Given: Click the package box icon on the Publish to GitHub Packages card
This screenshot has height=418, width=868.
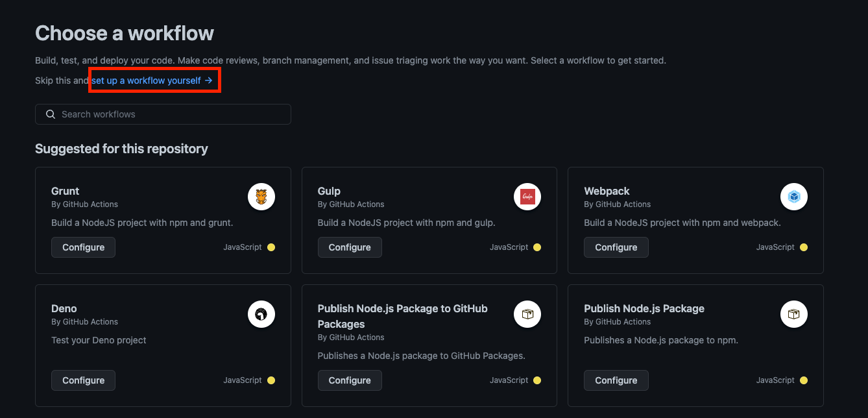Looking at the screenshot, I should (x=527, y=314).
